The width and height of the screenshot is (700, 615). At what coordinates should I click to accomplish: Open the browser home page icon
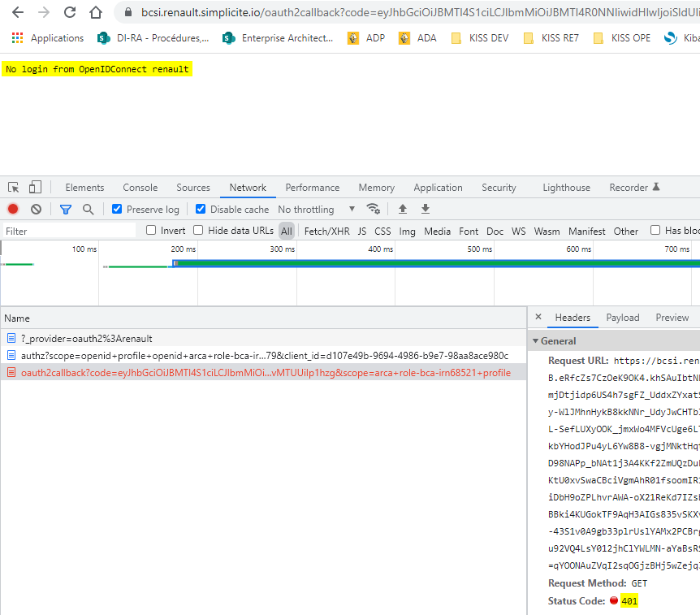96,12
